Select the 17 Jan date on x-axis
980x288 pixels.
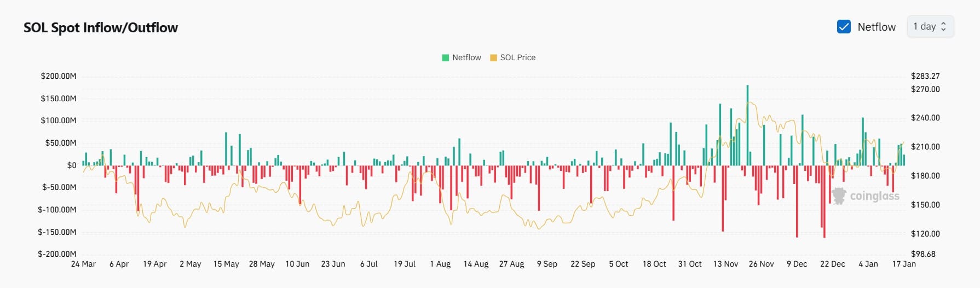point(903,264)
